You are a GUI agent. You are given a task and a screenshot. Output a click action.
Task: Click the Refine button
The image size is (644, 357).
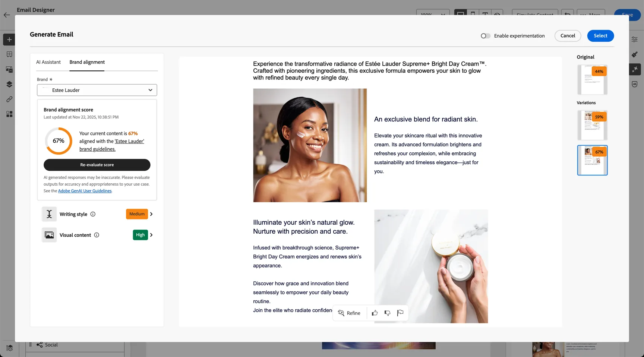coord(349,313)
